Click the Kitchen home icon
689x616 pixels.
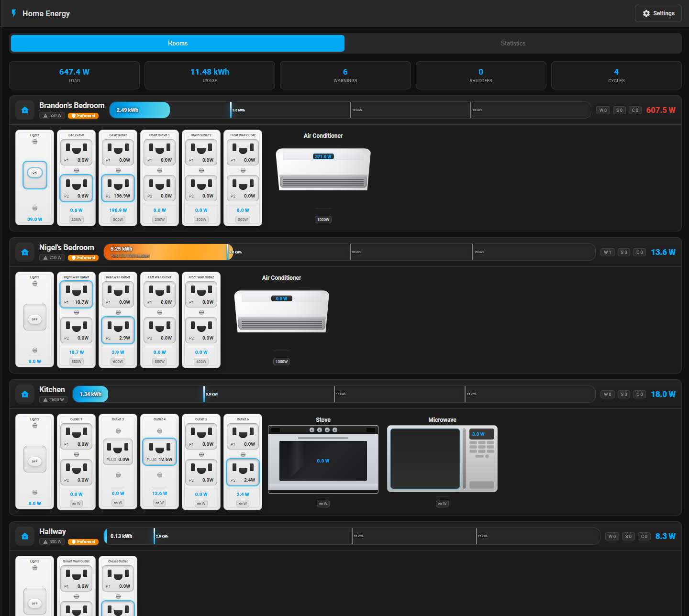coord(25,394)
